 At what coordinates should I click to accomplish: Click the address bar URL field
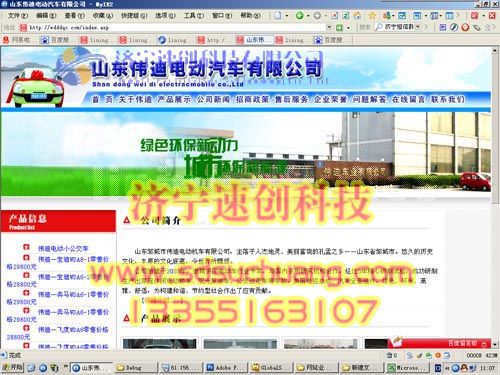pyautogui.click(x=173, y=27)
